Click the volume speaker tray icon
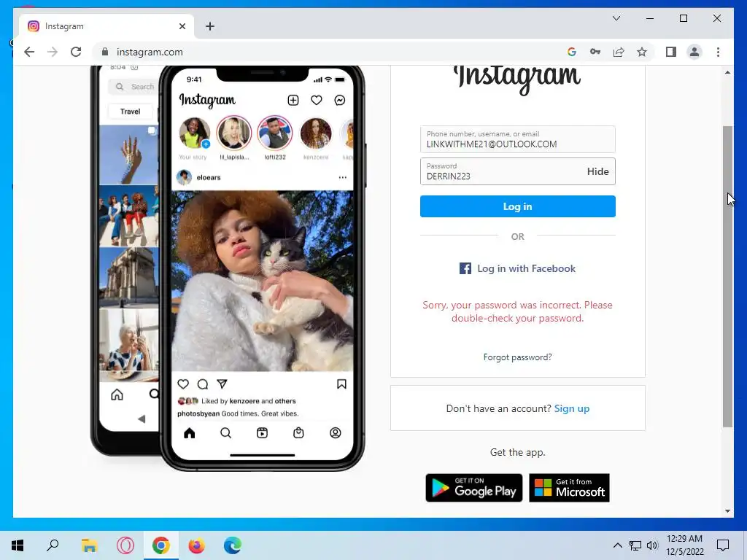747x560 pixels. pos(652,545)
